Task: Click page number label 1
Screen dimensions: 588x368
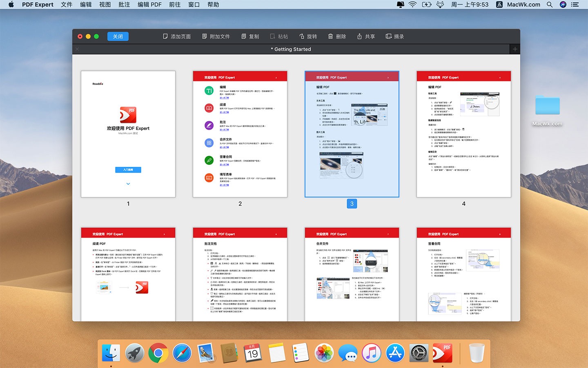Action: point(128,204)
